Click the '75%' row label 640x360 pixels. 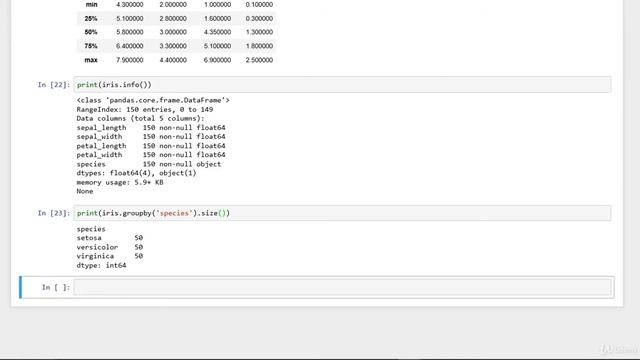click(91, 46)
